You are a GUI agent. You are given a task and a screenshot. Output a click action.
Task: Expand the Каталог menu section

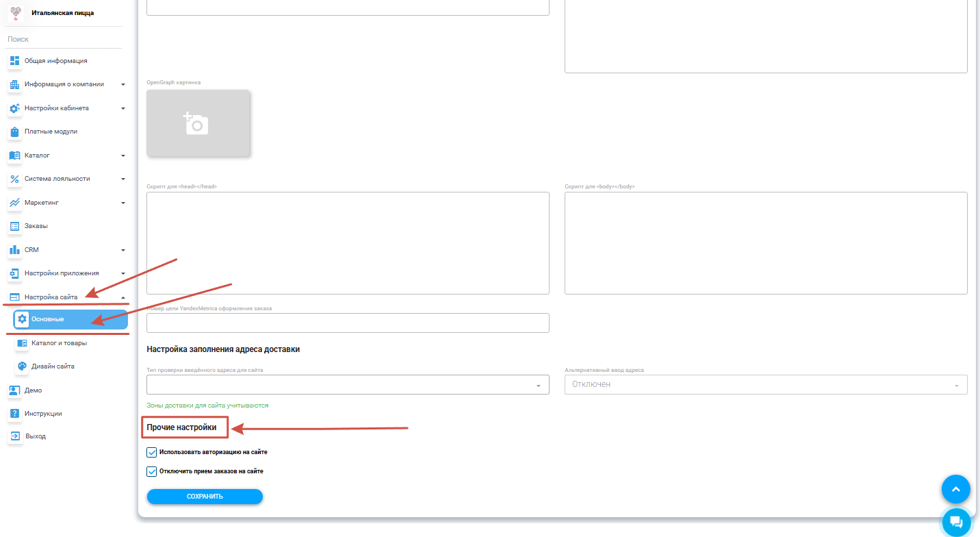click(x=66, y=155)
